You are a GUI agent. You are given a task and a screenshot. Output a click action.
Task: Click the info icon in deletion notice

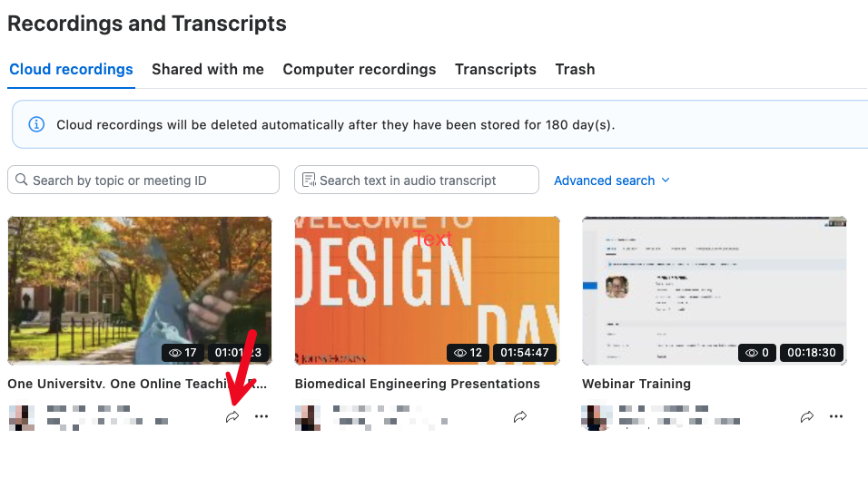click(x=36, y=124)
